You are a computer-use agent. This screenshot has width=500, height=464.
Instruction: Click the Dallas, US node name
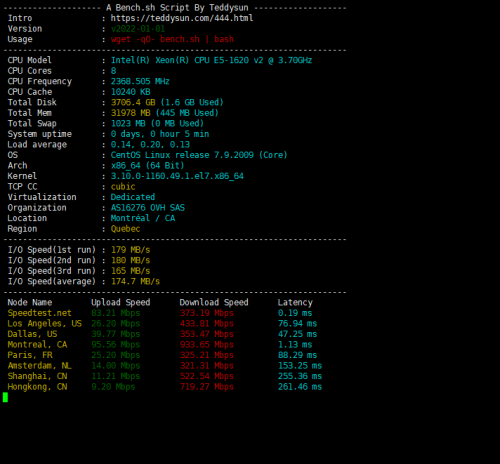[32, 334]
